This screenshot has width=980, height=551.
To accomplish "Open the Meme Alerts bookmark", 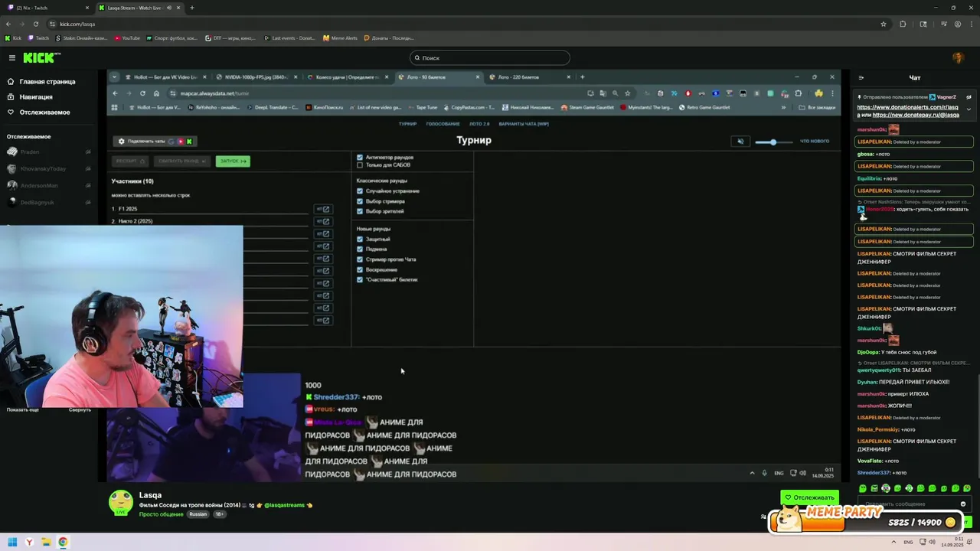I will coord(339,37).
